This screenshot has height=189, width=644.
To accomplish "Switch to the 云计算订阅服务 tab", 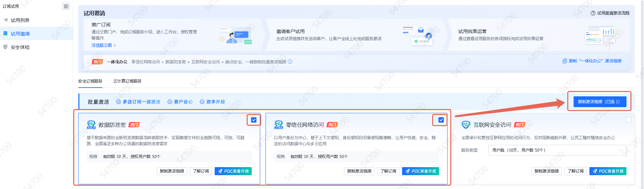I will point(127,81).
